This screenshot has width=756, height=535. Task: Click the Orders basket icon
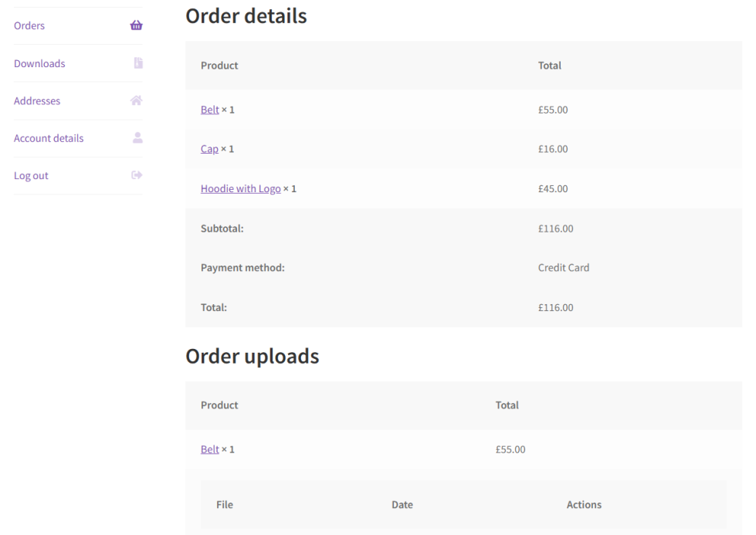(x=137, y=25)
